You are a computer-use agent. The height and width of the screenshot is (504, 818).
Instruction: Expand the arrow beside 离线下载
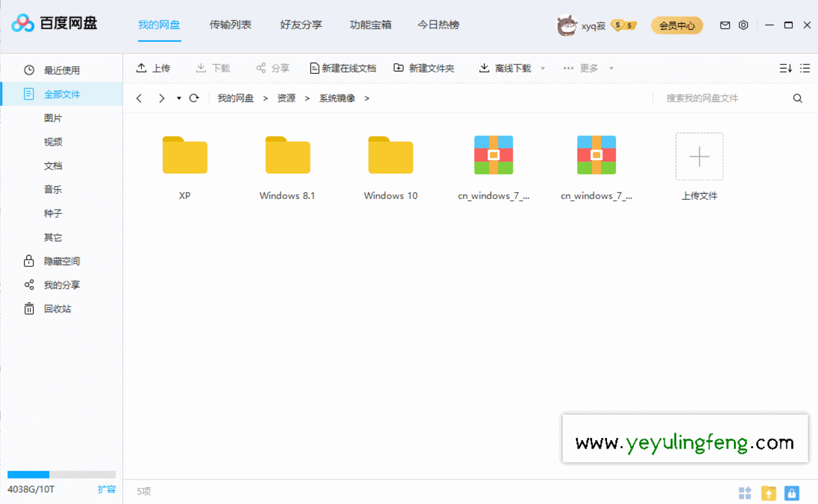point(543,69)
